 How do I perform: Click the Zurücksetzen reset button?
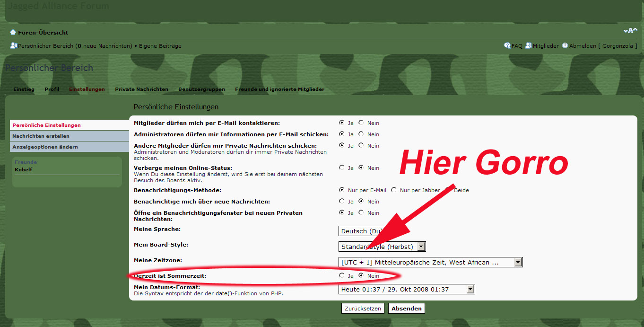point(363,309)
